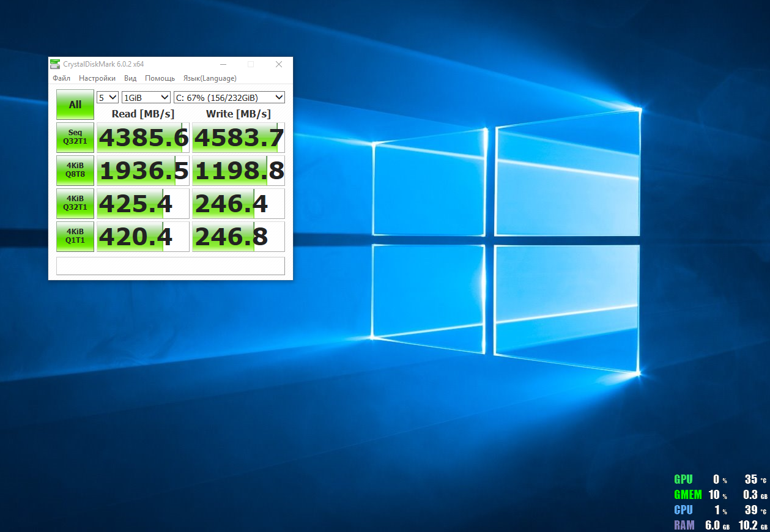Screen dimensions: 770x532
Task: Click the RAM 10.2 GB reading
Action: [x=752, y=525]
